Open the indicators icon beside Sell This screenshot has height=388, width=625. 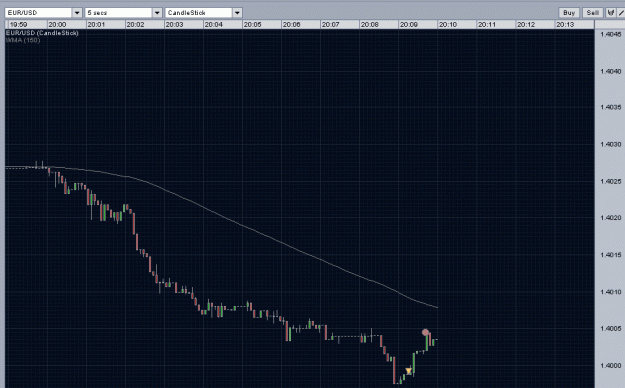(610, 13)
